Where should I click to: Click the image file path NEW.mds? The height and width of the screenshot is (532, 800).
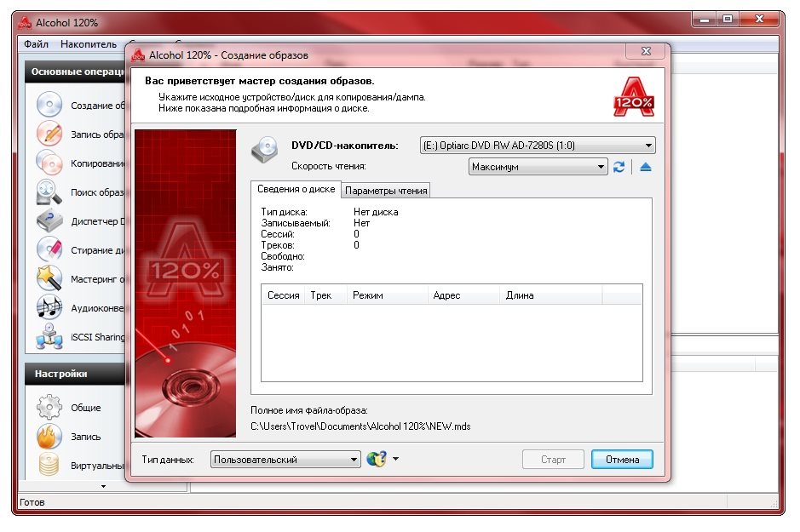pos(360,426)
